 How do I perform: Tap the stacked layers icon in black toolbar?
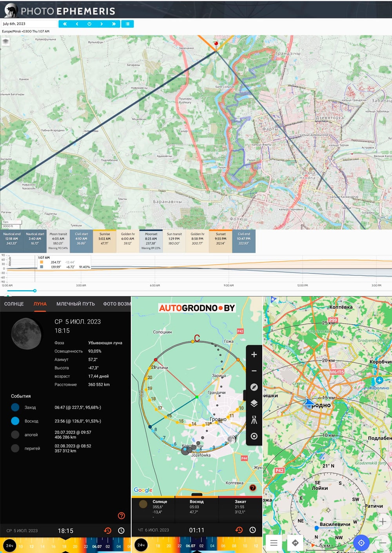[254, 404]
